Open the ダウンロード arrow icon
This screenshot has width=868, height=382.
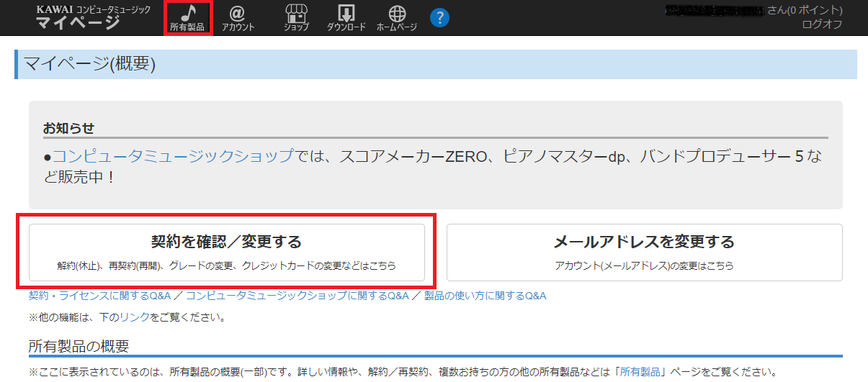[x=346, y=18]
